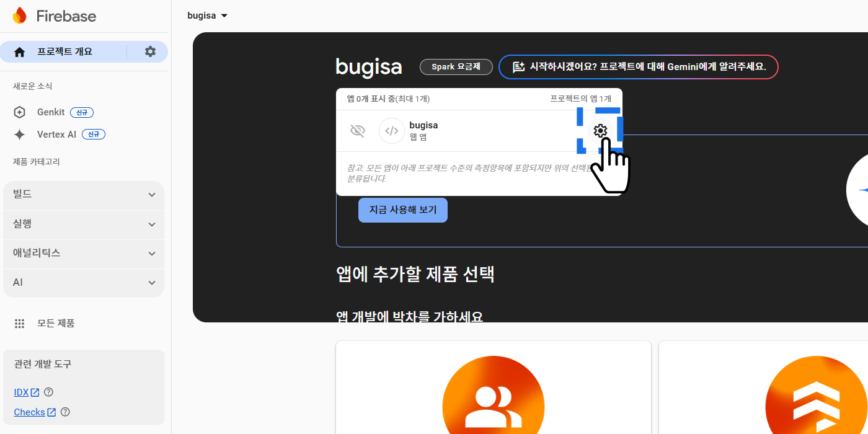Click the 앱에 추가할 제품 선택 heading

415,274
